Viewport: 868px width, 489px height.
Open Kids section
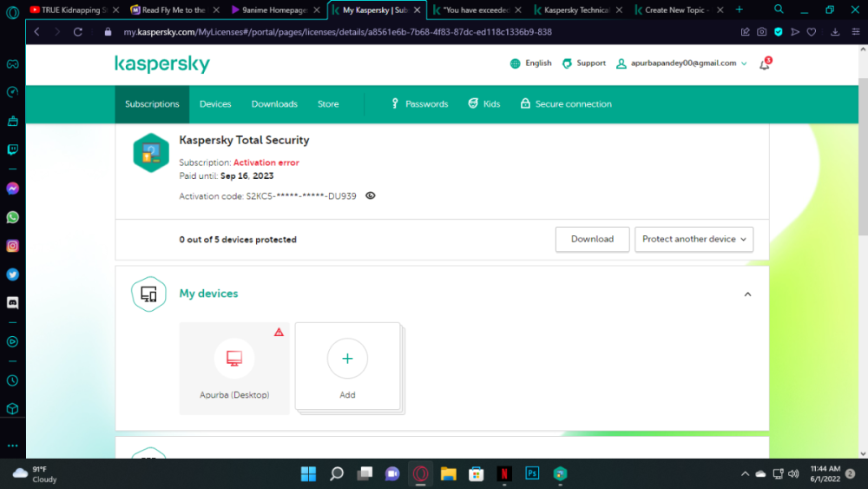[483, 103]
